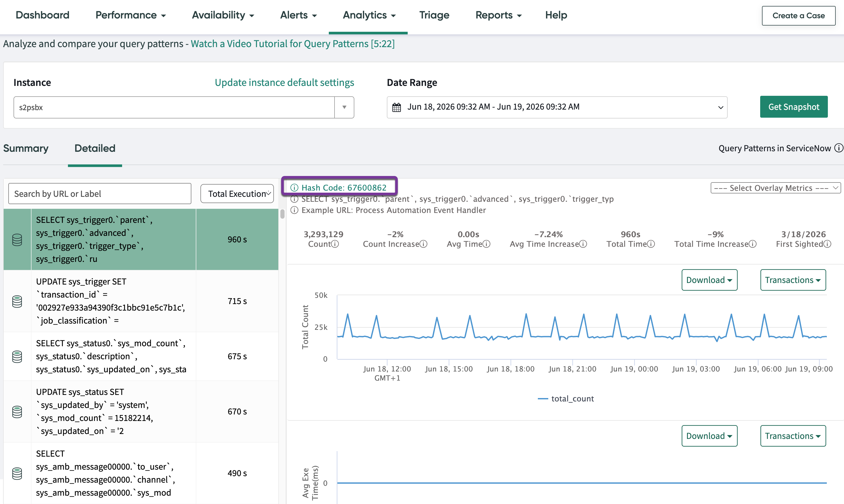844x504 pixels.
Task: Open Transactions menu above Total Count chart
Action: tap(793, 280)
